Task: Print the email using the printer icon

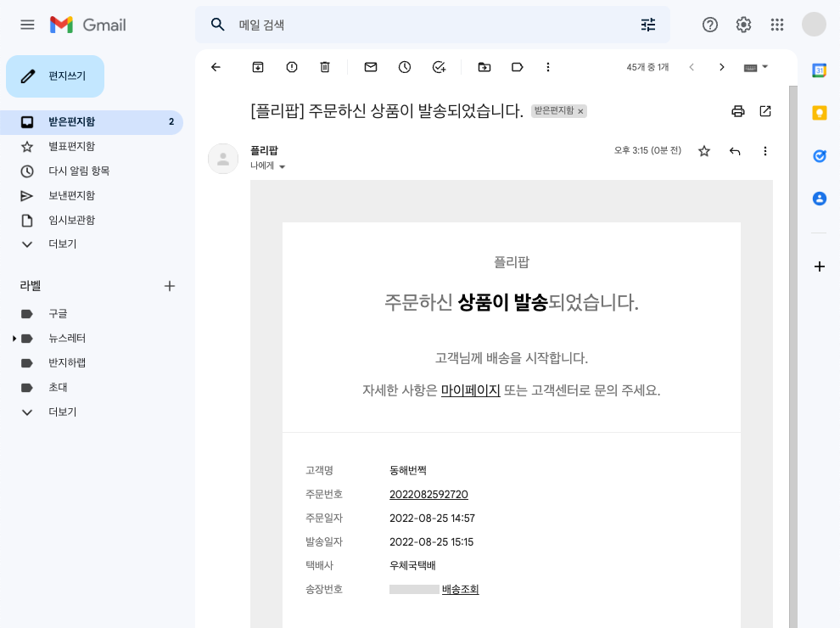Action: 738,111
